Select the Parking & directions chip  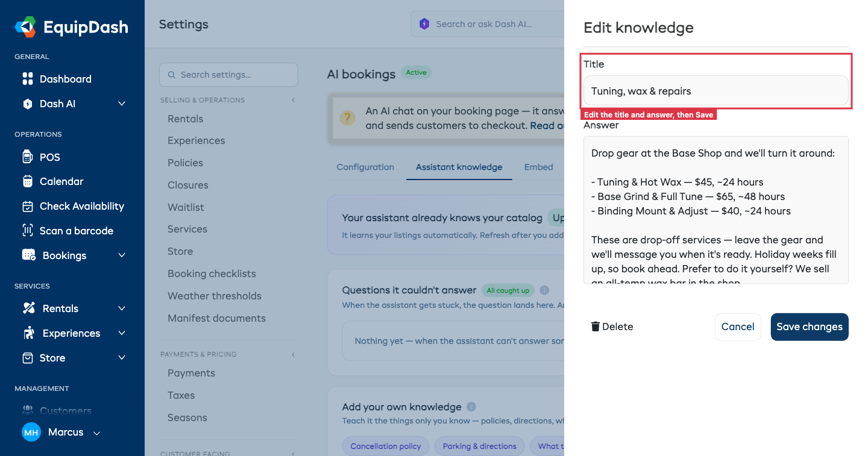tap(480, 446)
